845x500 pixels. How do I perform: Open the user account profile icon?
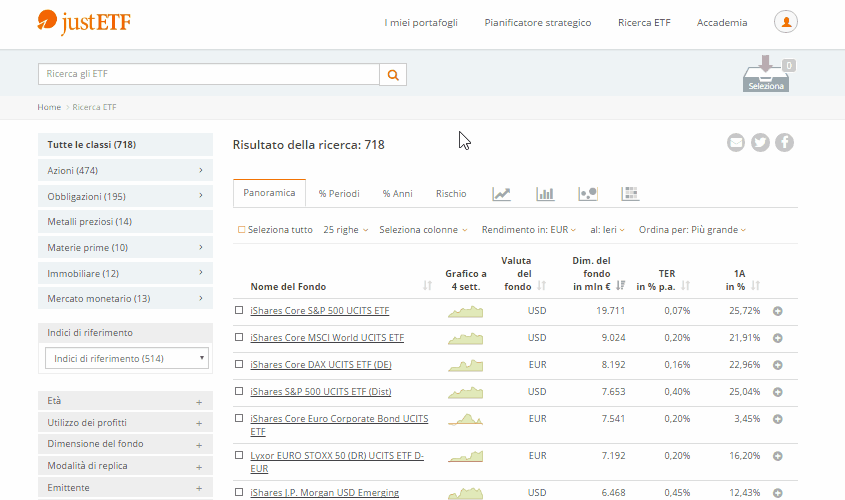(x=786, y=22)
